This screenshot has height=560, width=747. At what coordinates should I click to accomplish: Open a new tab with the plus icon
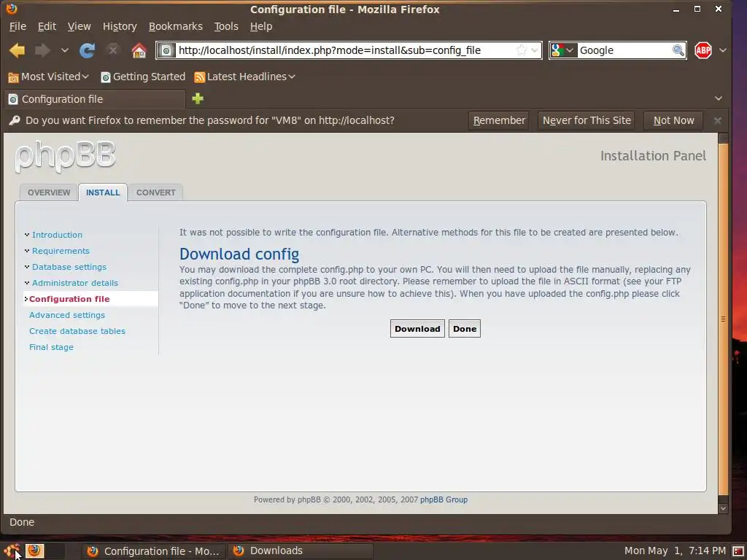point(198,98)
